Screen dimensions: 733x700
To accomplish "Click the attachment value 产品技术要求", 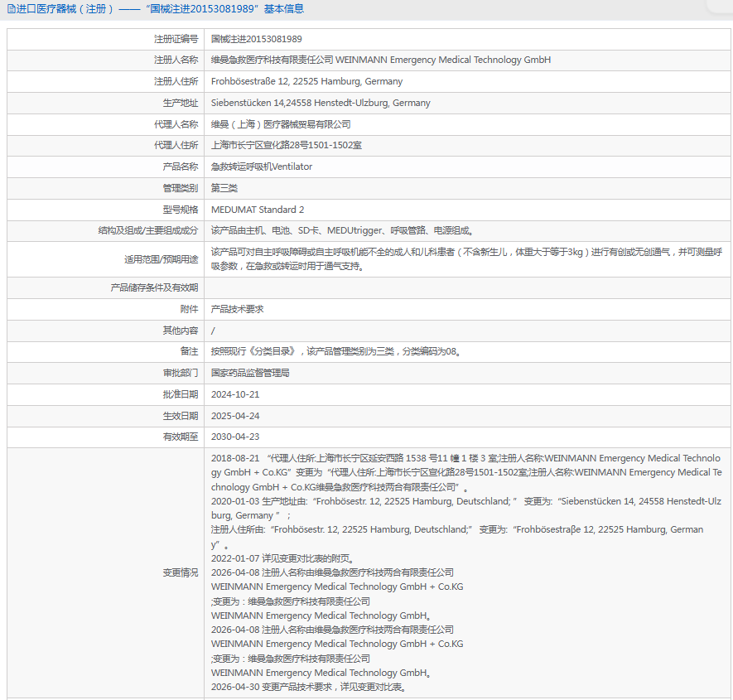I will click(x=238, y=309).
